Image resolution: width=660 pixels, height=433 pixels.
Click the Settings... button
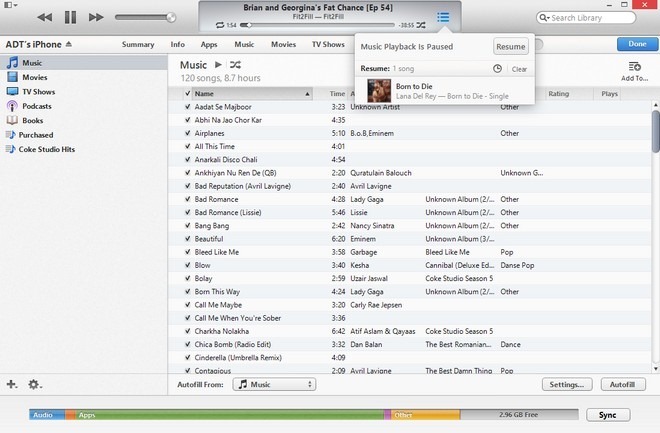point(567,384)
